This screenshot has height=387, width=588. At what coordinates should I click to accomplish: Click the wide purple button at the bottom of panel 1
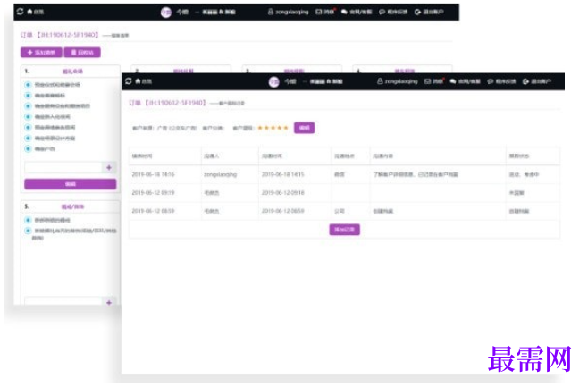pyautogui.click(x=71, y=184)
